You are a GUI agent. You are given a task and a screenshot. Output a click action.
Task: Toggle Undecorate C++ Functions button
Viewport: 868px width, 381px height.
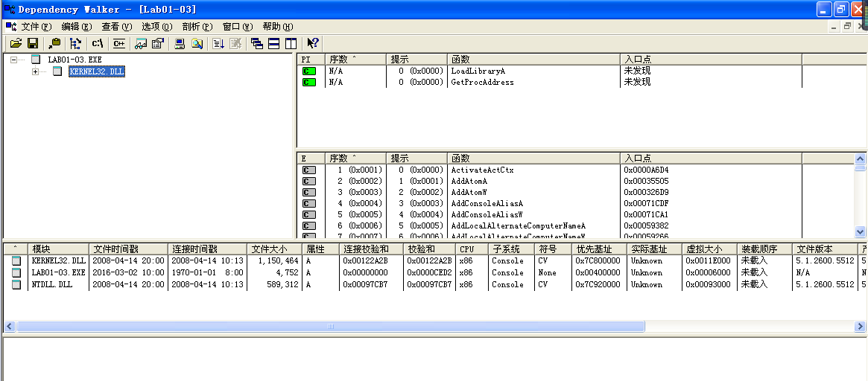[x=118, y=44]
